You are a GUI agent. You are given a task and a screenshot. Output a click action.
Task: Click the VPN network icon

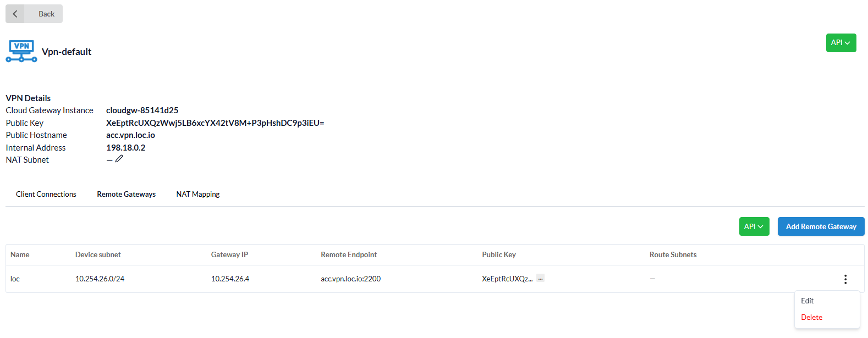pyautogui.click(x=21, y=51)
